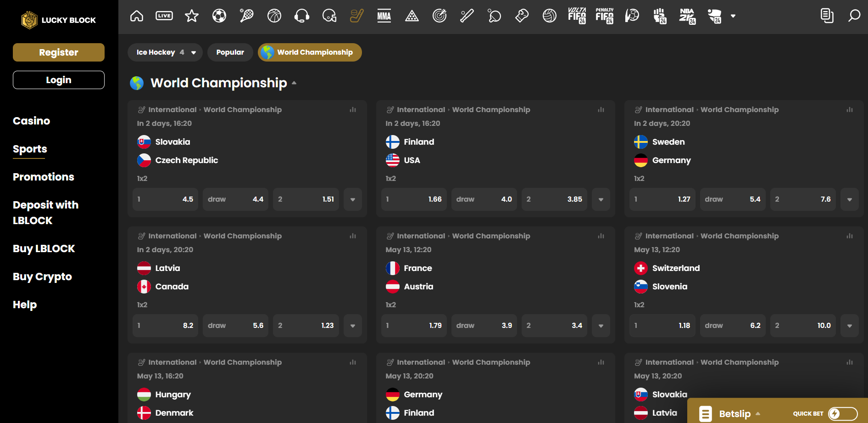The height and width of the screenshot is (423, 868).
Task: Expand more markets for Slovakia vs Czech Republic
Action: point(353,199)
